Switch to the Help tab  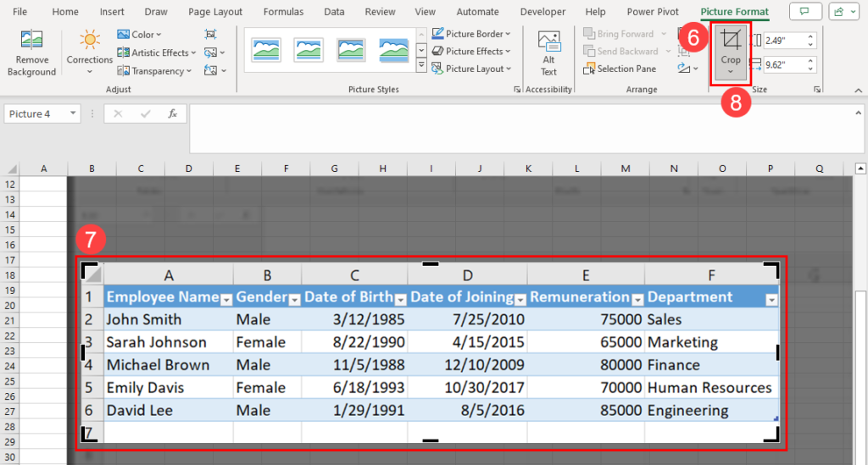tap(595, 12)
